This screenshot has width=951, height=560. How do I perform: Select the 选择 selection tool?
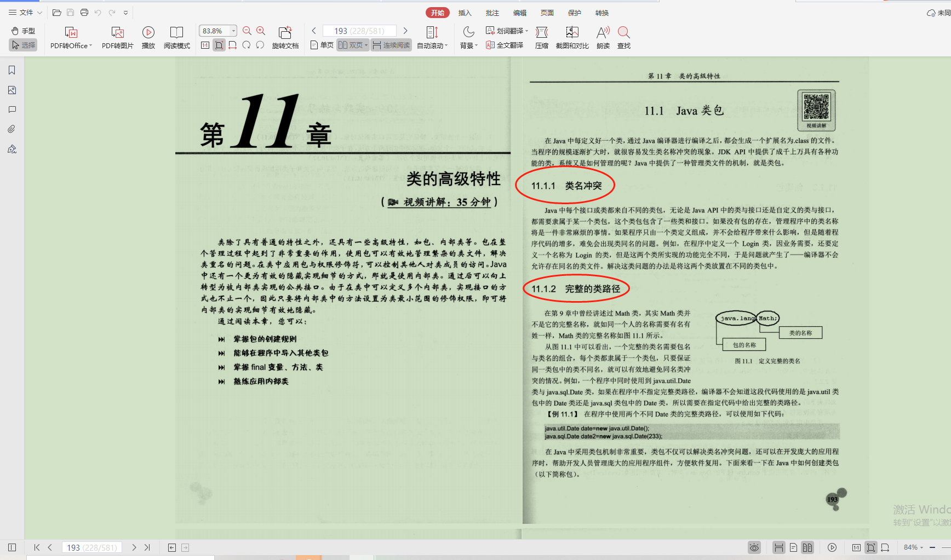(x=23, y=45)
